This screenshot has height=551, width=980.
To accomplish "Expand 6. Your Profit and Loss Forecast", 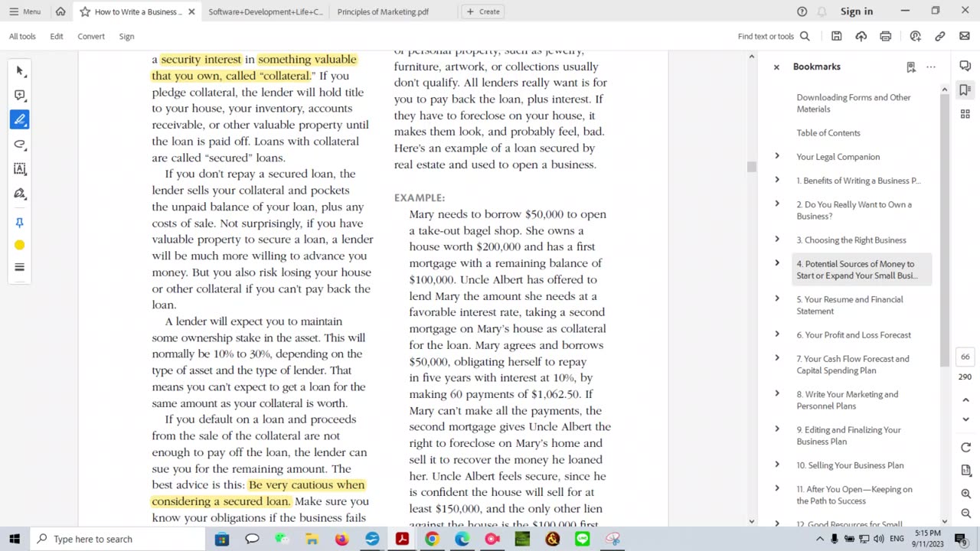I will coord(777,334).
